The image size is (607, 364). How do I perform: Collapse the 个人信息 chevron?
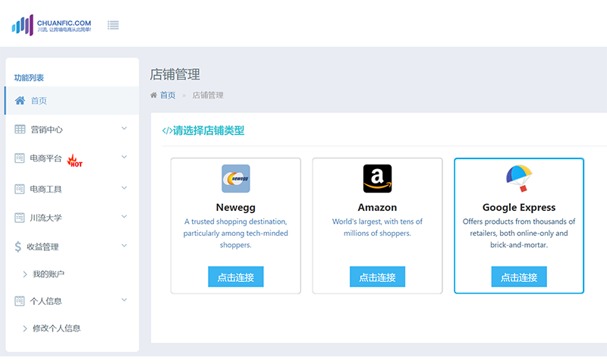124,300
